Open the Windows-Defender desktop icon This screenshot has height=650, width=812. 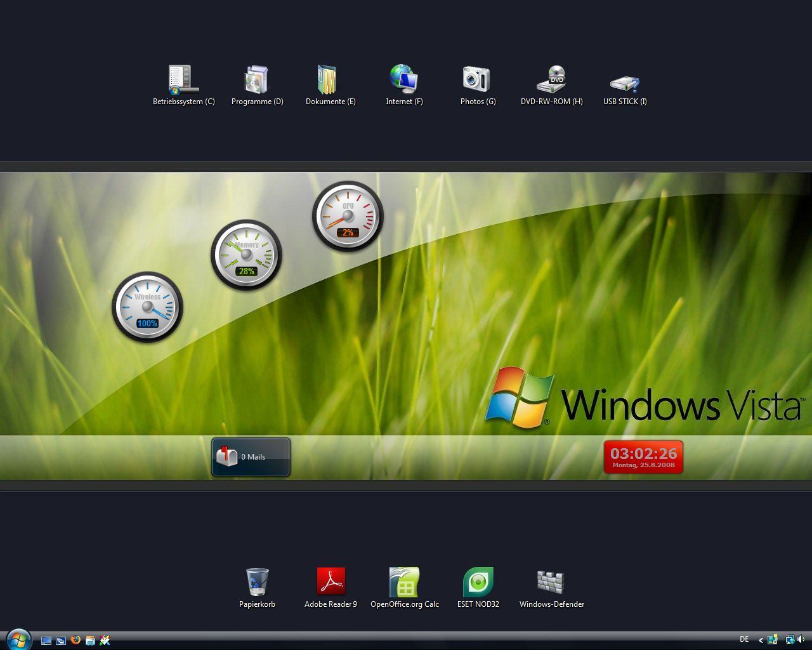(x=551, y=588)
